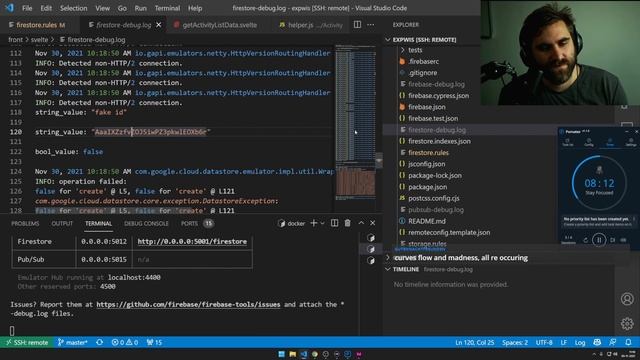Image resolution: width=640 pixels, height=360 pixels.
Task: Open the Terminal menu
Action: [167, 8]
